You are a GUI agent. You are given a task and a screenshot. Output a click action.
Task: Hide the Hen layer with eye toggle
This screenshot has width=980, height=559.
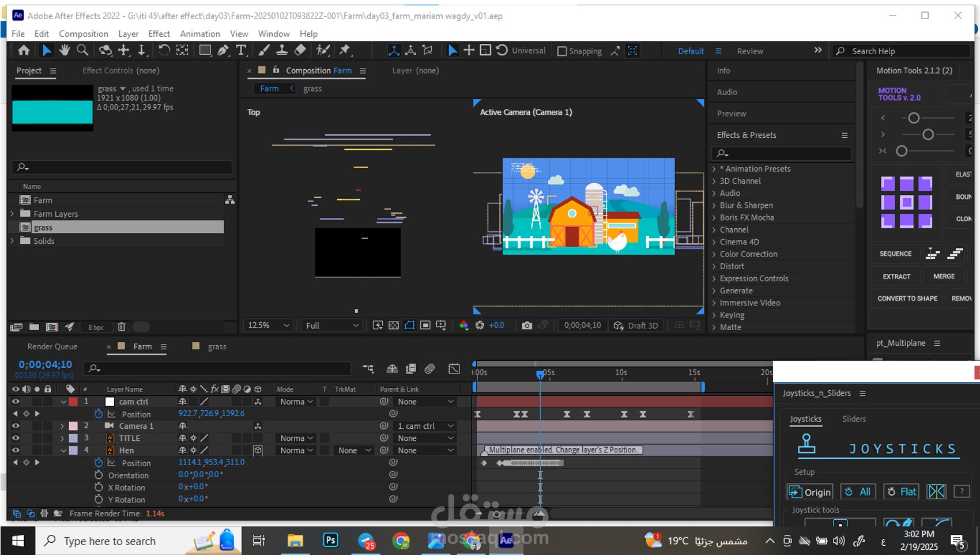tap(16, 451)
